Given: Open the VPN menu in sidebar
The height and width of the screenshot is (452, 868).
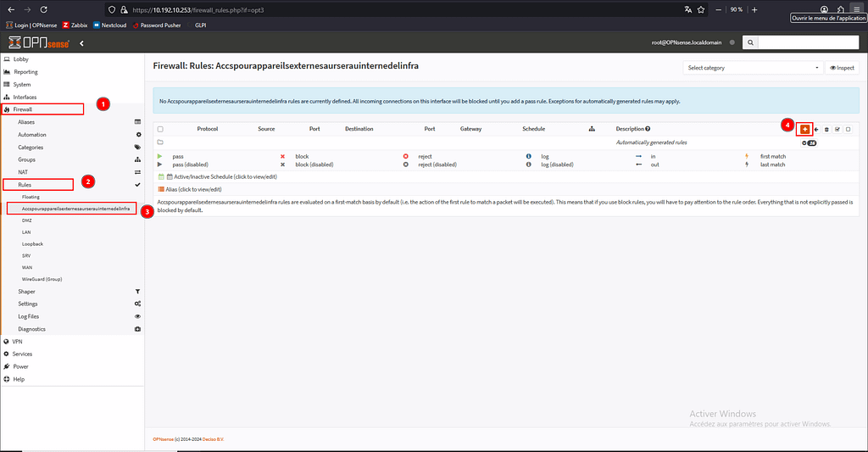Looking at the screenshot, I should 17,342.
